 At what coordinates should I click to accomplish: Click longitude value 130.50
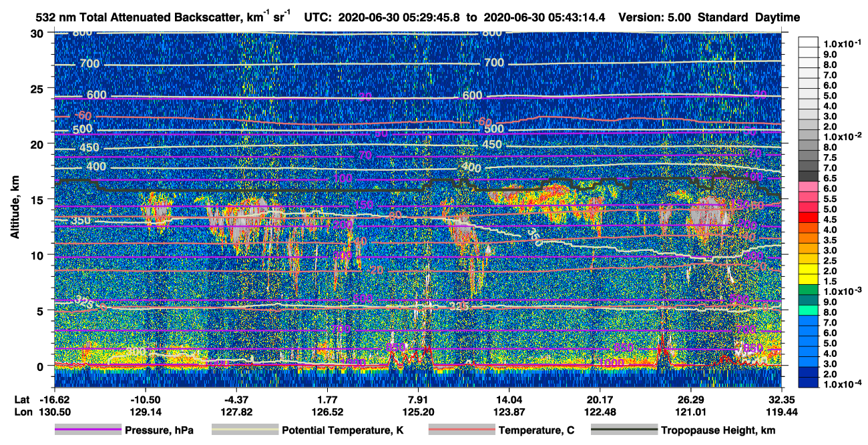[54, 412]
